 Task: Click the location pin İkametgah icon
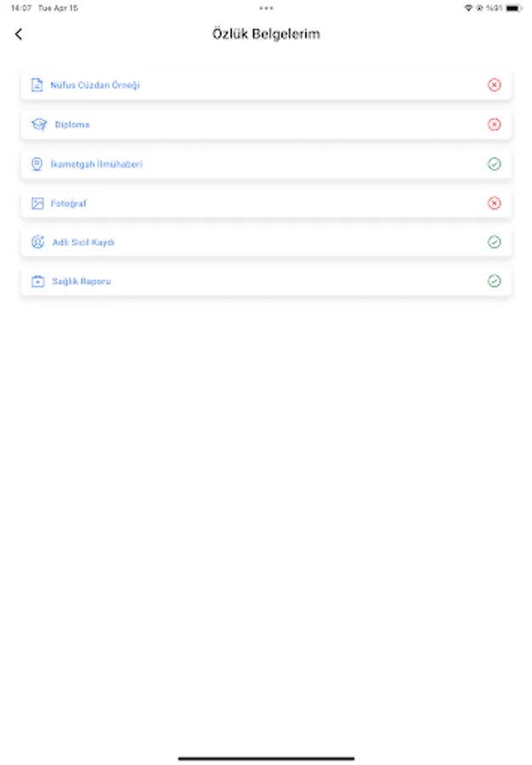click(37, 164)
